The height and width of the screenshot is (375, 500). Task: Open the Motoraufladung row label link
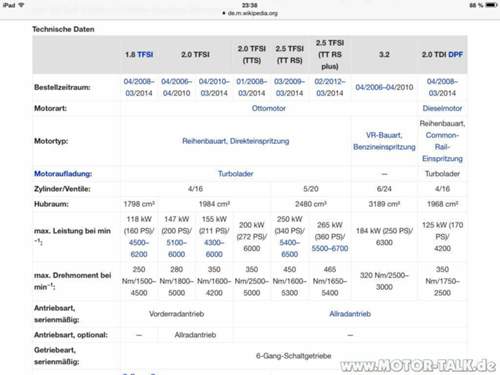click(x=63, y=174)
